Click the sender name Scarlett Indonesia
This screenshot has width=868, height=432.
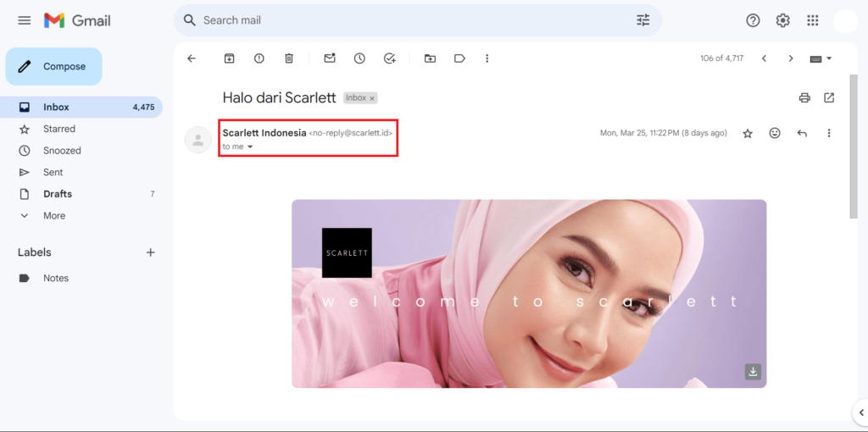tap(264, 133)
